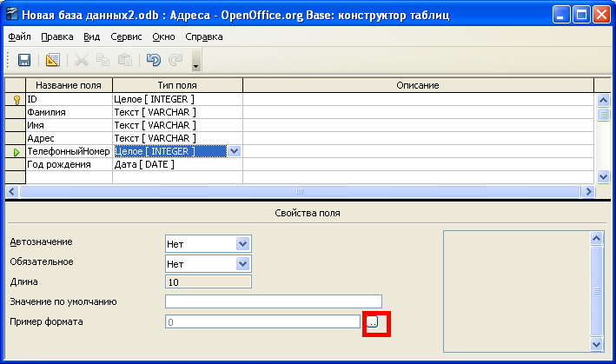
Task: Select the Адрес field name cell
Action: coord(70,138)
